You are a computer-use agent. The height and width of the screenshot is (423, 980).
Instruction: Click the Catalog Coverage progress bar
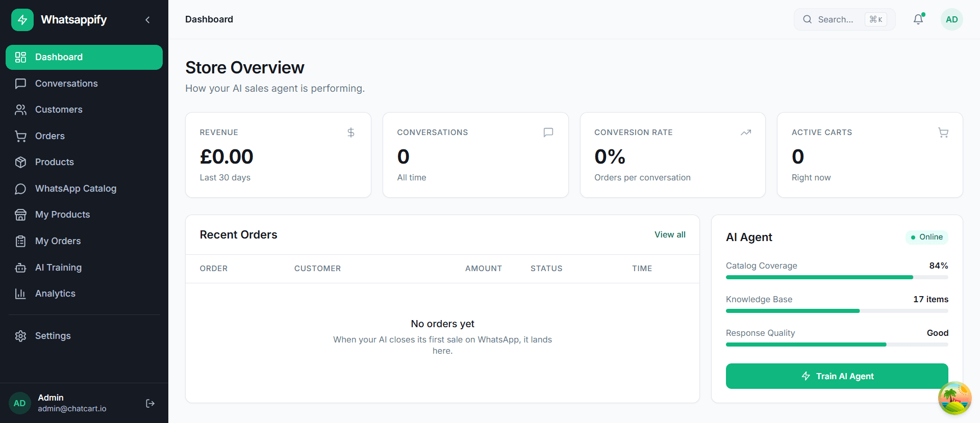pos(837,277)
